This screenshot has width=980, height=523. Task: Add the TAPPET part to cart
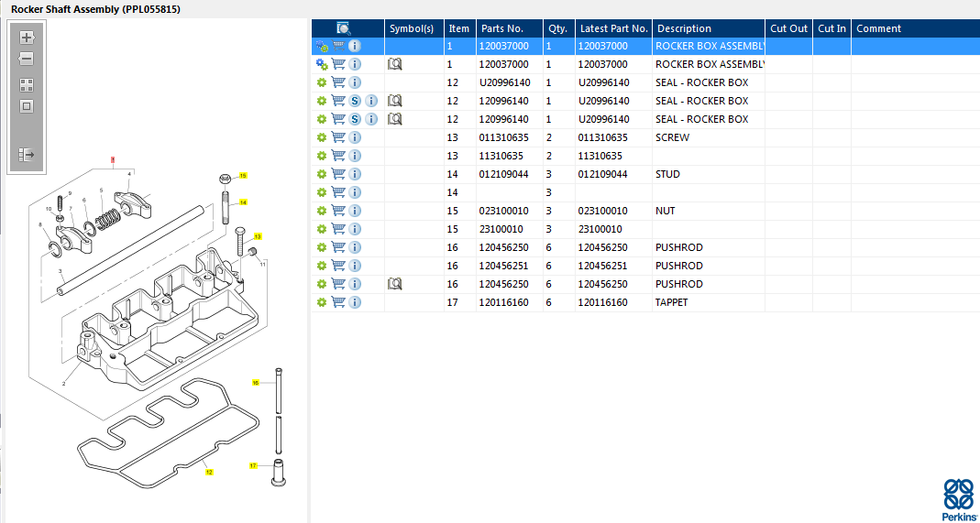pos(338,302)
